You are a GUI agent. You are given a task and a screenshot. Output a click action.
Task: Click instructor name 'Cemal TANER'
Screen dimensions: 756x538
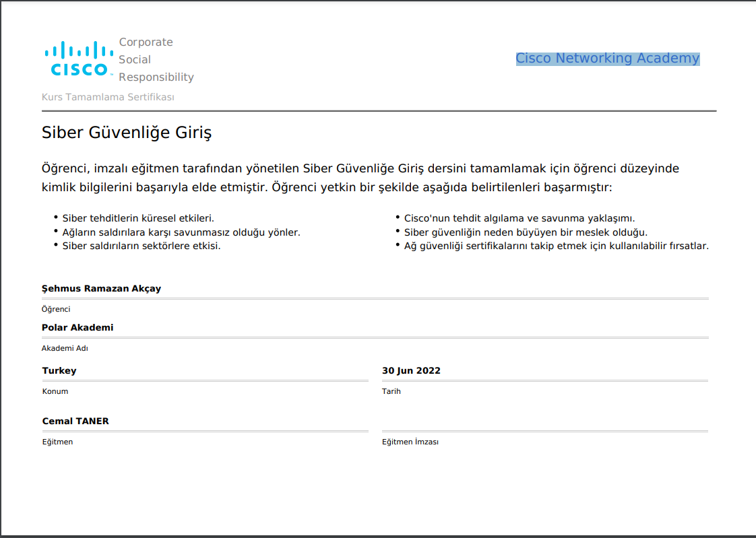[x=75, y=421]
